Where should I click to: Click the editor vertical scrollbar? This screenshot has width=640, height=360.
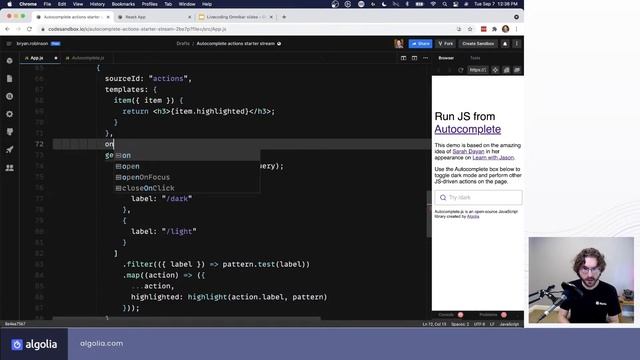tap(429, 214)
